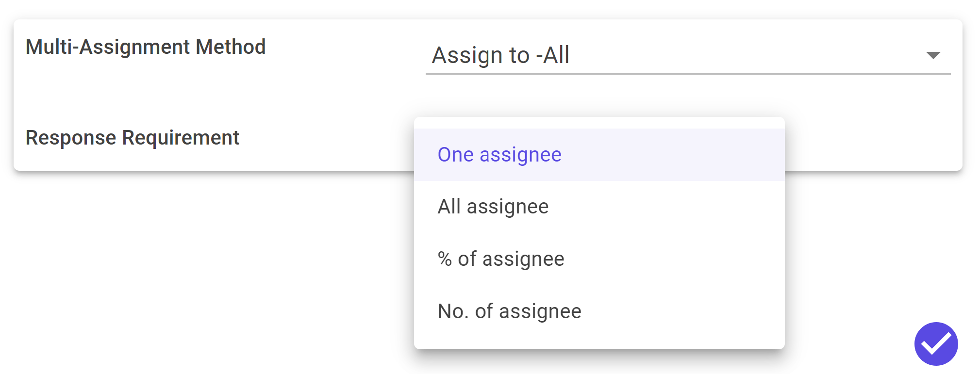Screen dimensions: 980x374
Task: Click the Response Requirement label
Action: (x=133, y=138)
